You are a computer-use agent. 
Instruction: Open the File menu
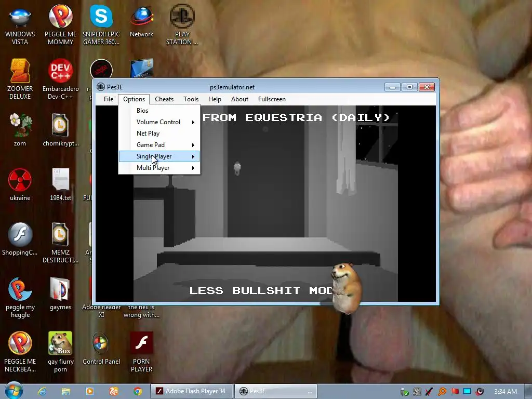(109, 99)
